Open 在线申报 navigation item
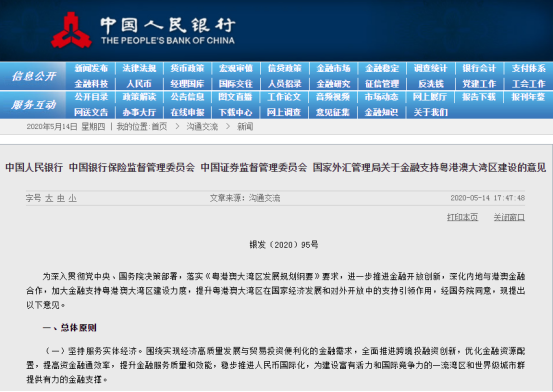 click(x=187, y=112)
